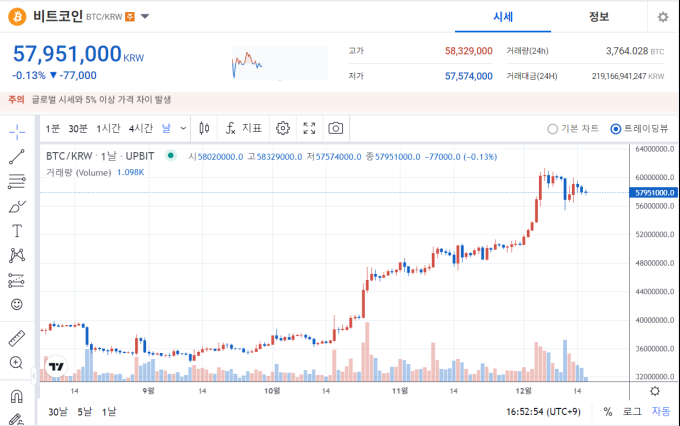
Task: Click the BTC/KRW 1날 UPBIT chart title
Action: [100, 156]
